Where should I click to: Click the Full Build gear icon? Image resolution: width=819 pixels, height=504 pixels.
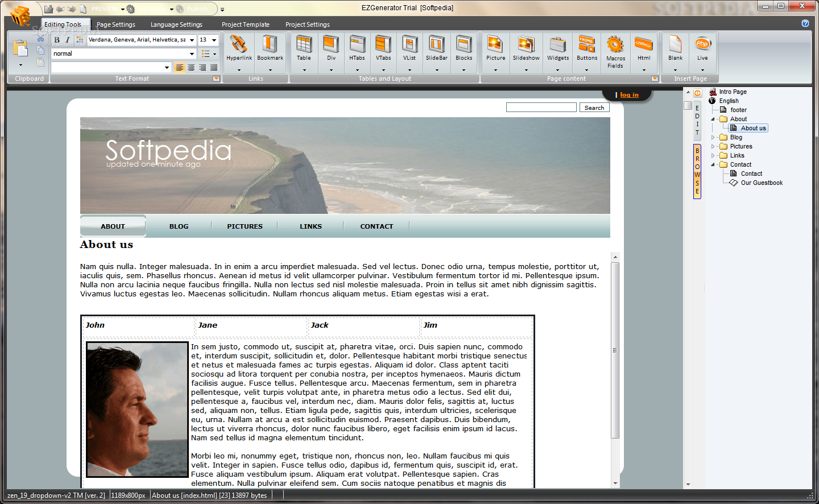coord(131,9)
